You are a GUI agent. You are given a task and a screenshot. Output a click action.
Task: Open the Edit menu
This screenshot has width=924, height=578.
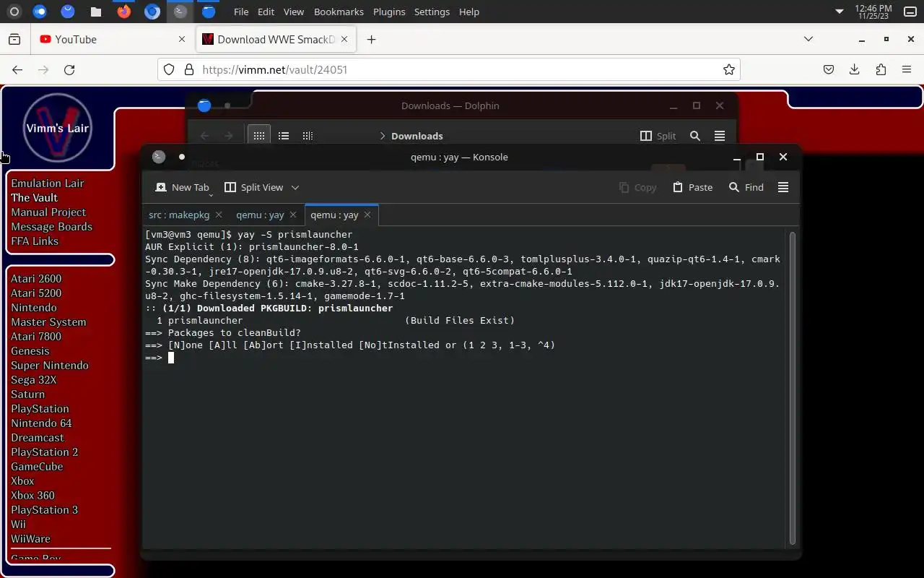click(x=266, y=12)
